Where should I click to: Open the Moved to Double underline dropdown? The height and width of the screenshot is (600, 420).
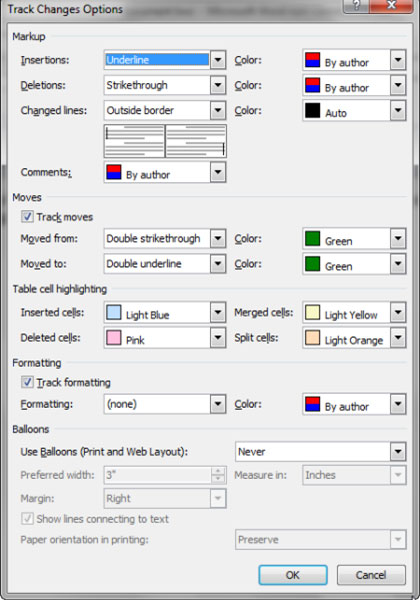[218, 264]
